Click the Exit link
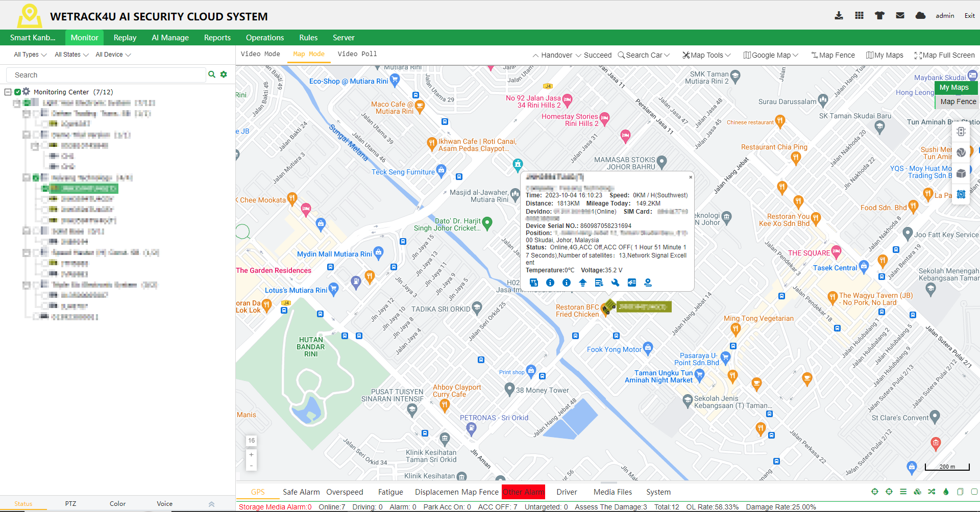The height and width of the screenshot is (512, 980). (969, 16)
